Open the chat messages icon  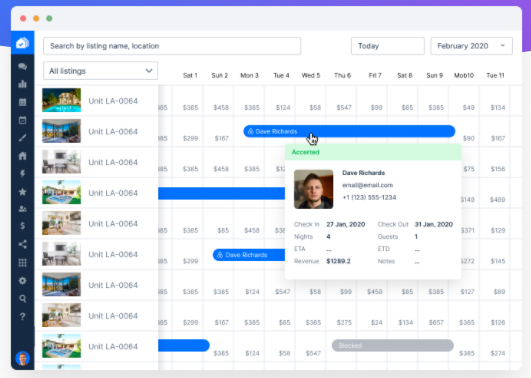pos(22,66)
